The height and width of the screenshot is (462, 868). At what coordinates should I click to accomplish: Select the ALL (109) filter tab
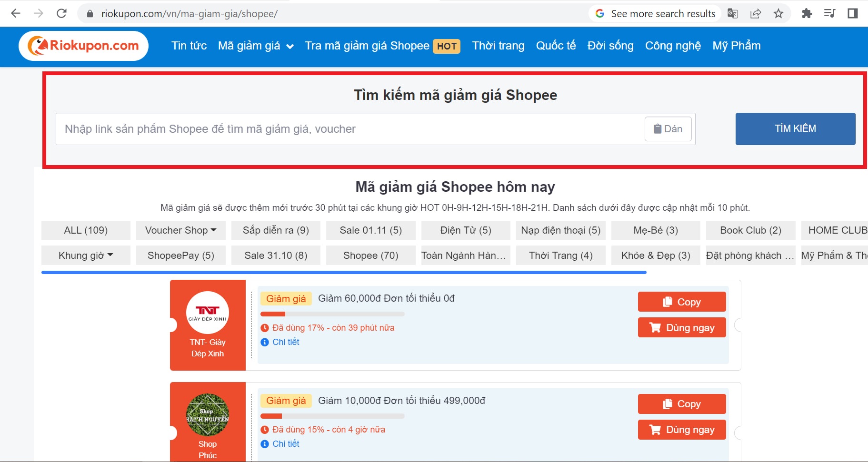[x=86, y=230]
